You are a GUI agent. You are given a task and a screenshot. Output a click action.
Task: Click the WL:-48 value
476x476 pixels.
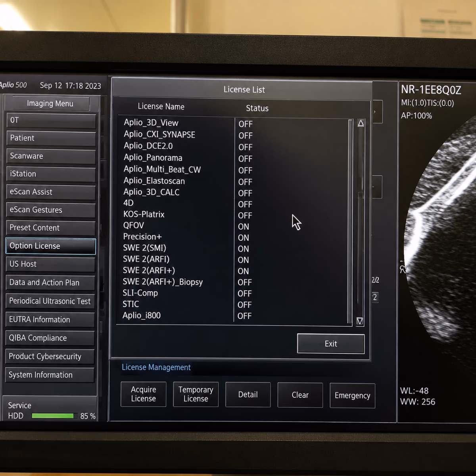click(414, 391)
